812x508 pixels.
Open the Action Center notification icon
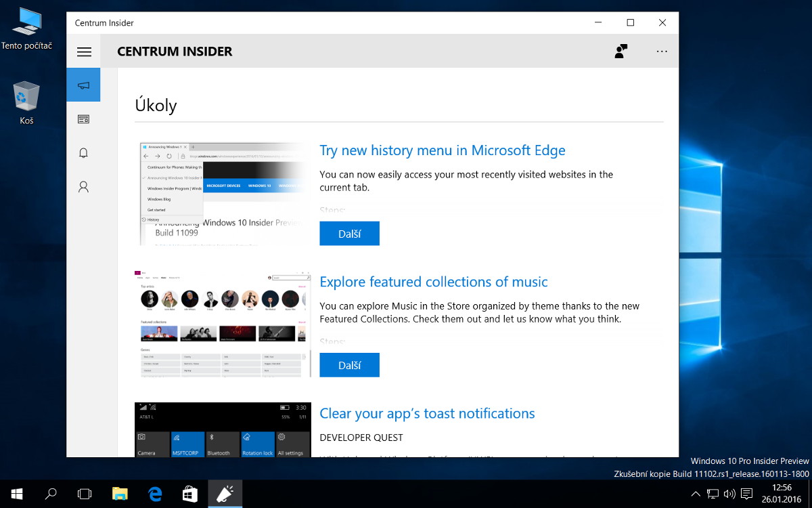click(x=747, y=494)
